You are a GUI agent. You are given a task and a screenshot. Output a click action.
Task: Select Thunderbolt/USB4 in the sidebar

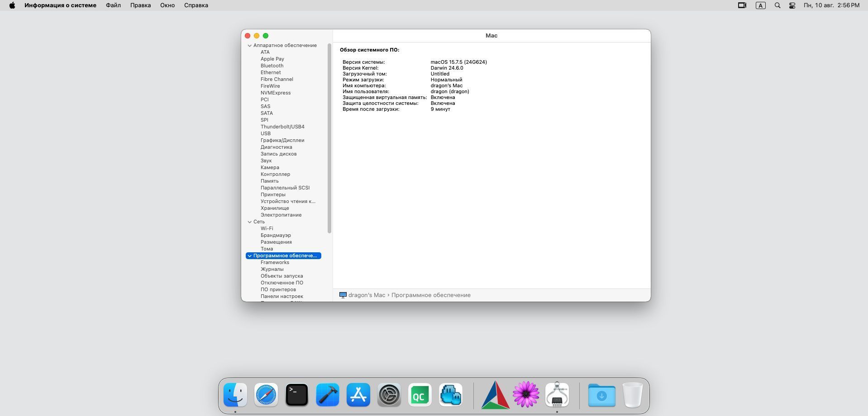(282, 127)
